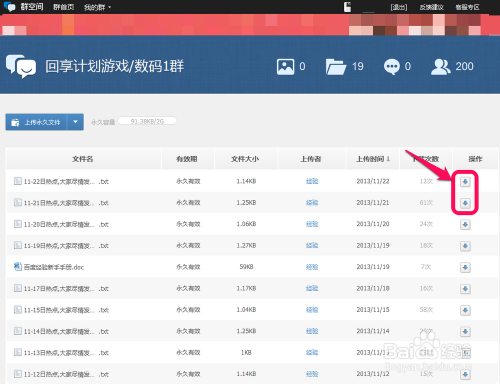Click the 操作 column header

tap(475, 159)
